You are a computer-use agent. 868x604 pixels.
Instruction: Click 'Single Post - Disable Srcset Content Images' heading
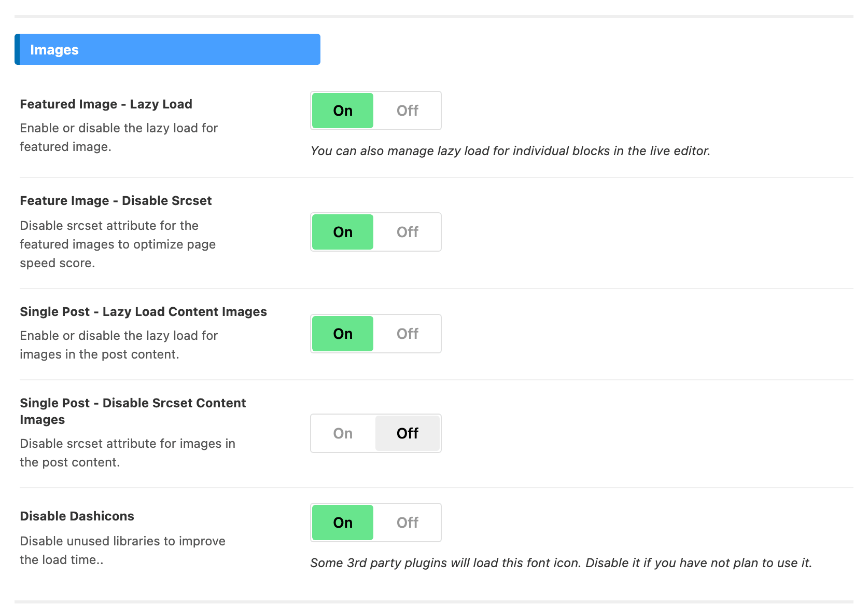pyautogui.click(x=133, y=411)
